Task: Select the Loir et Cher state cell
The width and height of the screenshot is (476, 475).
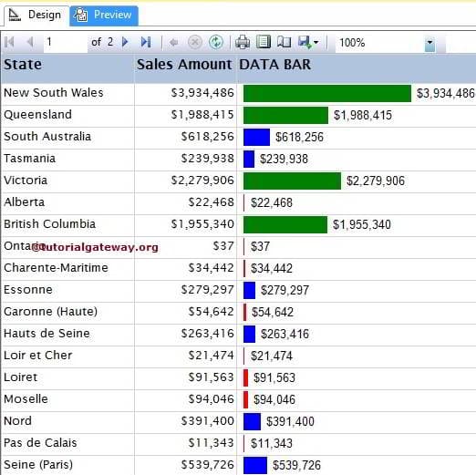Action: 67,357
